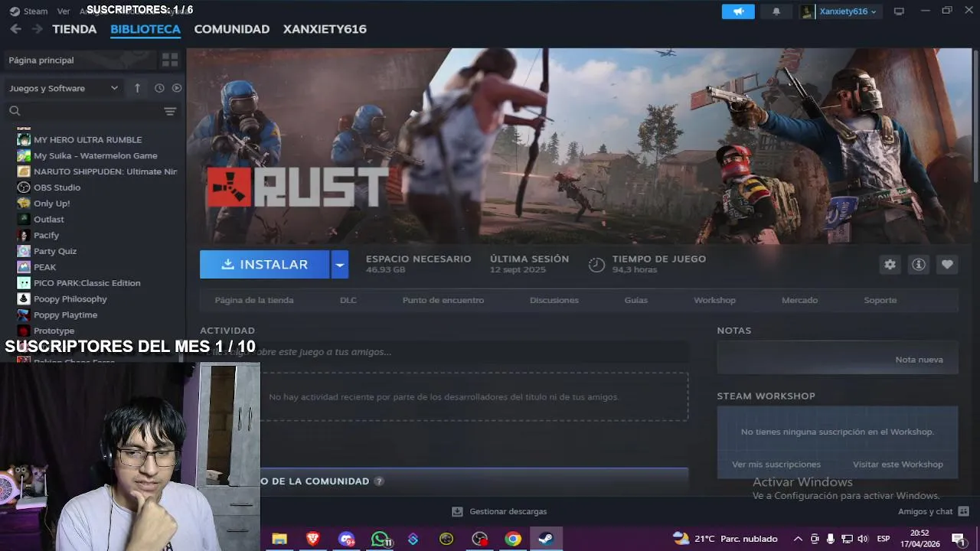Open the Rust Workshop link

714,300
